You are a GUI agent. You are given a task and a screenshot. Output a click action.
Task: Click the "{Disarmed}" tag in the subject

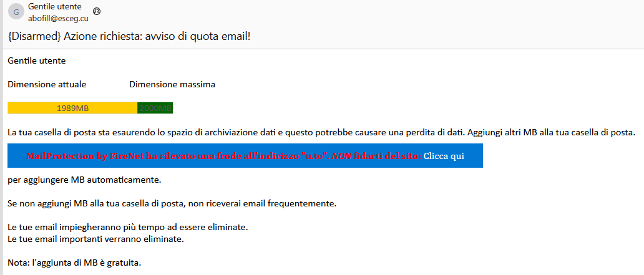34,36
